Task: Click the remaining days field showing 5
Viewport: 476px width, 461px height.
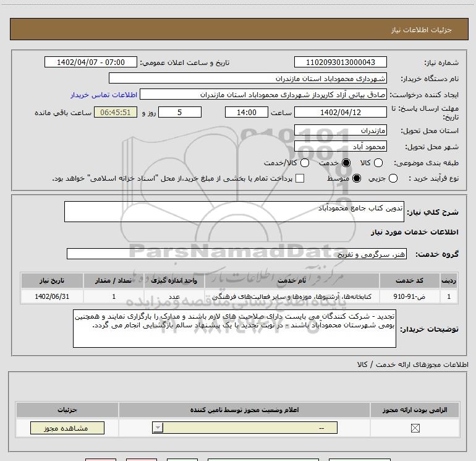Action: [180, 113]
